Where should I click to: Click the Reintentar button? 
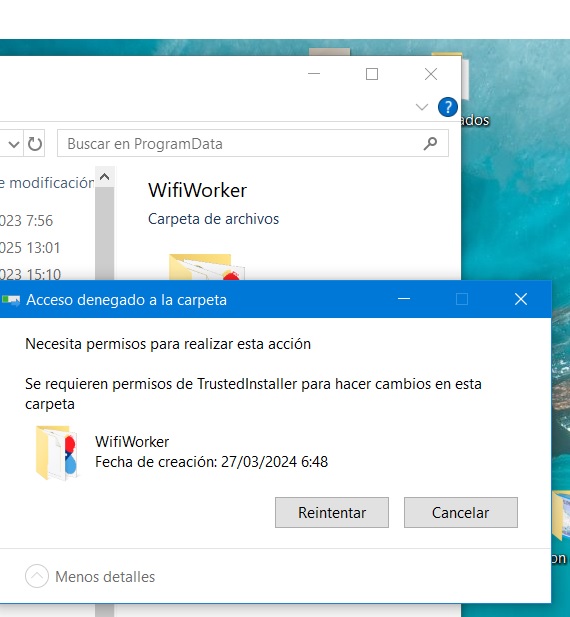click(x=332, y=512)
